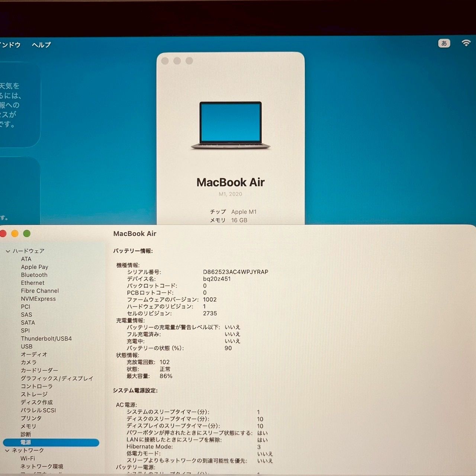Select グラフィックス/ディスプレイ in the sidebar
The width and height of the screenshot is (476, 476).
[x=57, y=378]
